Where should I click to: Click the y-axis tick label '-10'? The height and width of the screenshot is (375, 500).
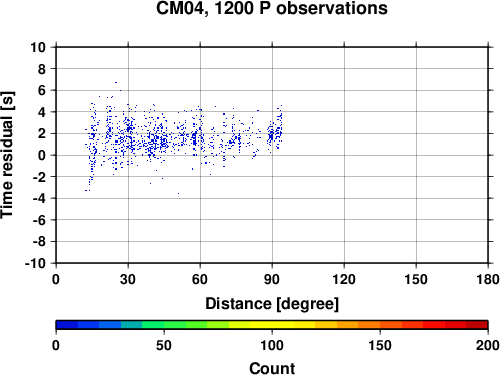click(x=35, y=263)
